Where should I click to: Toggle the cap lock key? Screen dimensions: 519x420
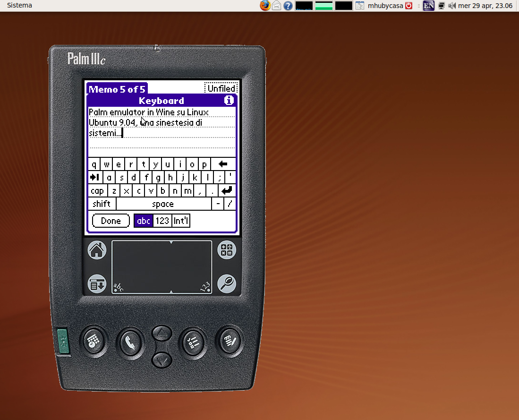(x=97, y=190)
